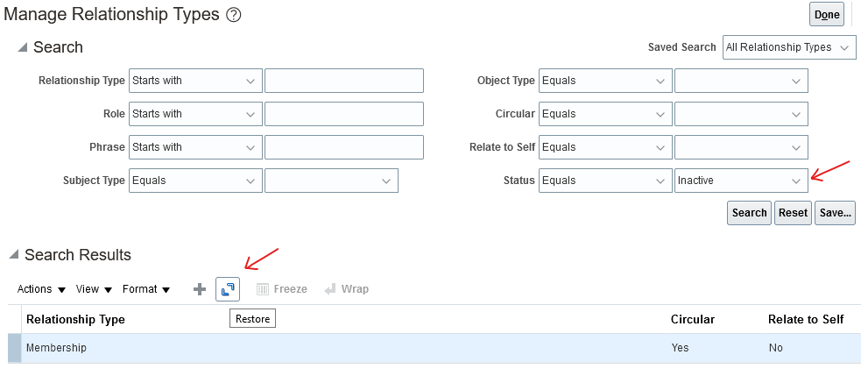Screen dimensions: 868x383
Task: Focus the Relationship Type text field
Action: [x=344, y=81]
